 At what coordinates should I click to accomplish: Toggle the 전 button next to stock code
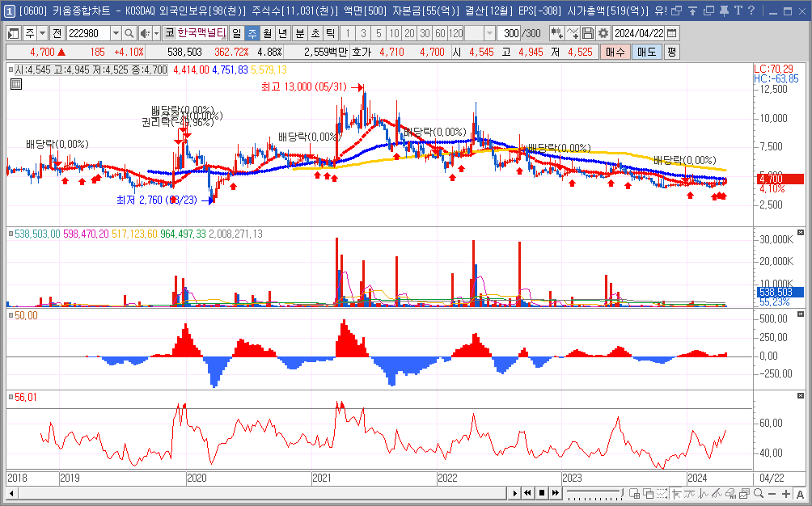click(57, 34)
